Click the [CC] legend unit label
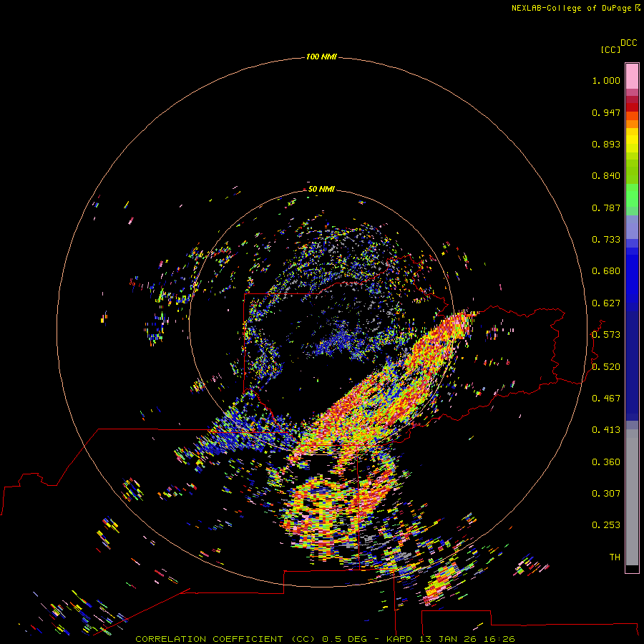Image resolution: width=644 pixels, height=644 pixels. coord(610,49)
